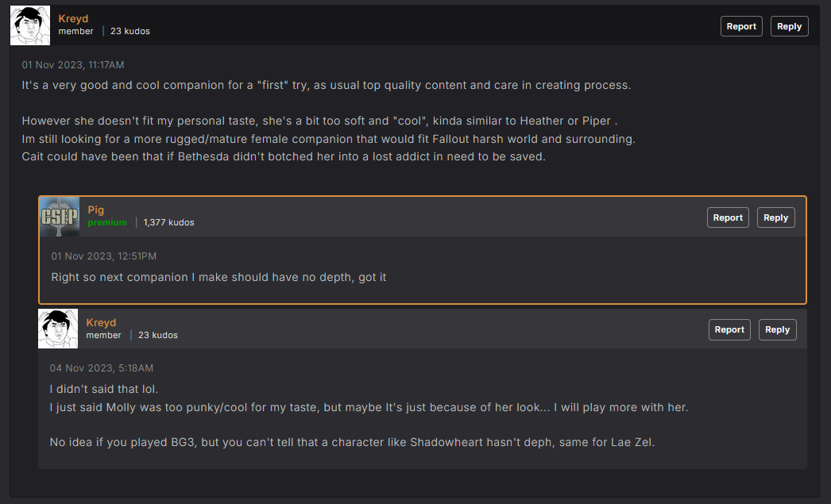
Task: Select Pig's comment text about no depth
Action: (x=219, y=278)
